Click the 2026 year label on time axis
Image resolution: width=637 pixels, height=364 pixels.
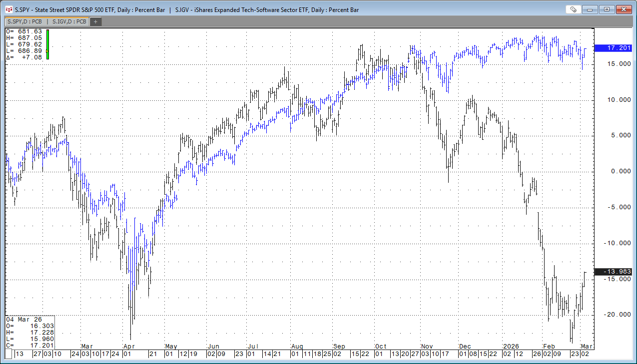click(511, 346)
